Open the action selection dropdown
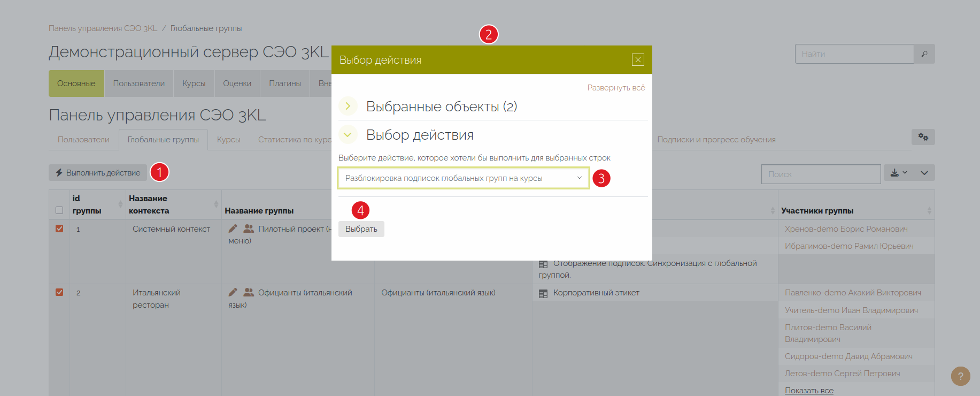The image size is (980, 396). (x=463, y=178)
